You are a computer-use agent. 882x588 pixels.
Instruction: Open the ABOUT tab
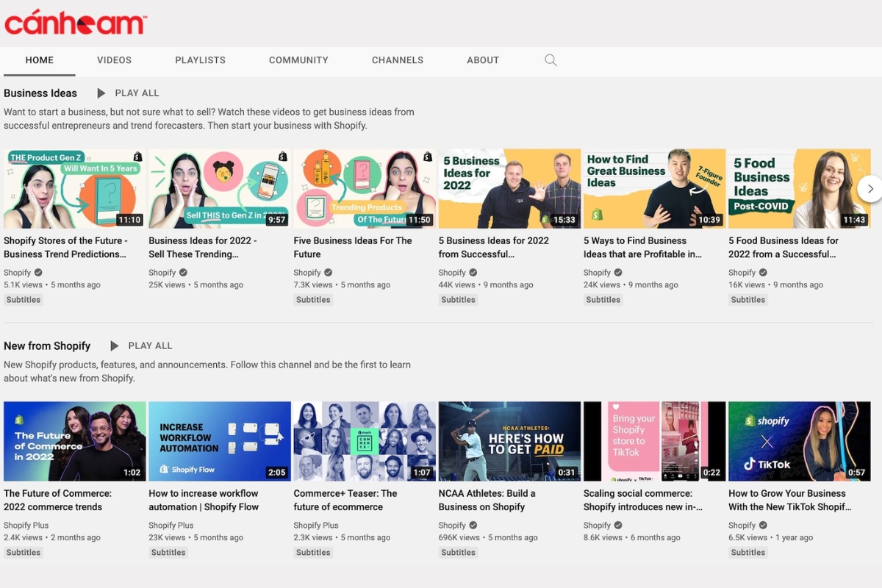pos(483,60)
